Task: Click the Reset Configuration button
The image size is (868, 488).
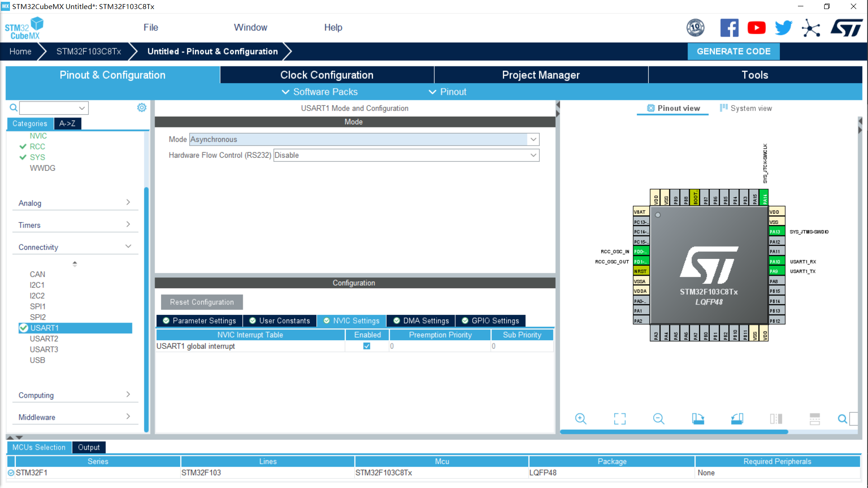Action: coord(202,302)
